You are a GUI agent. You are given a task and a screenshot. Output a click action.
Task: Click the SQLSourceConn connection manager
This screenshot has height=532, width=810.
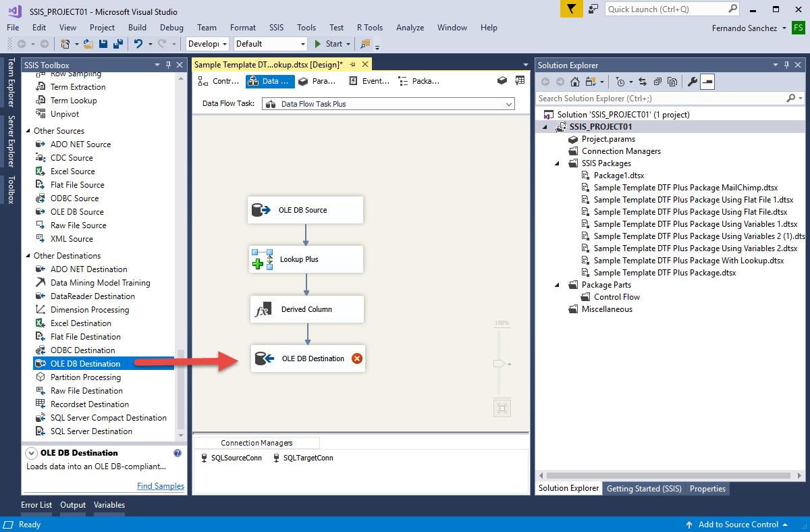232,458
